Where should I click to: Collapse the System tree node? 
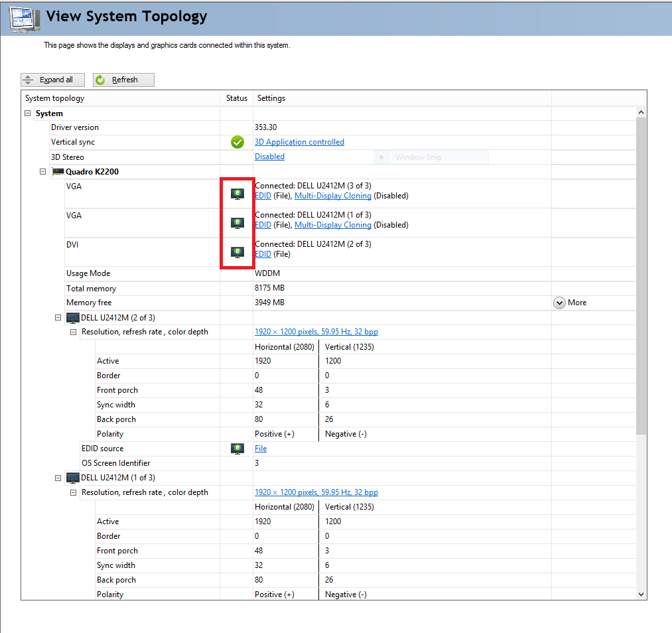click(x=28, y=113)
